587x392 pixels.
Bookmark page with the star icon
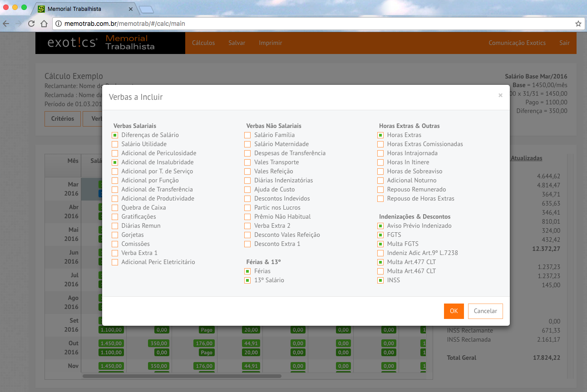[578, 24]
